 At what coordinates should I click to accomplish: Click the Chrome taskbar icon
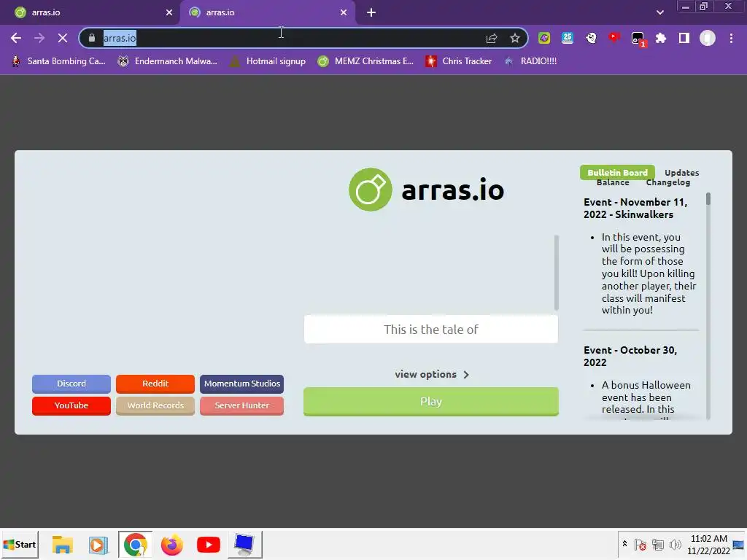[x=136, y=545]
